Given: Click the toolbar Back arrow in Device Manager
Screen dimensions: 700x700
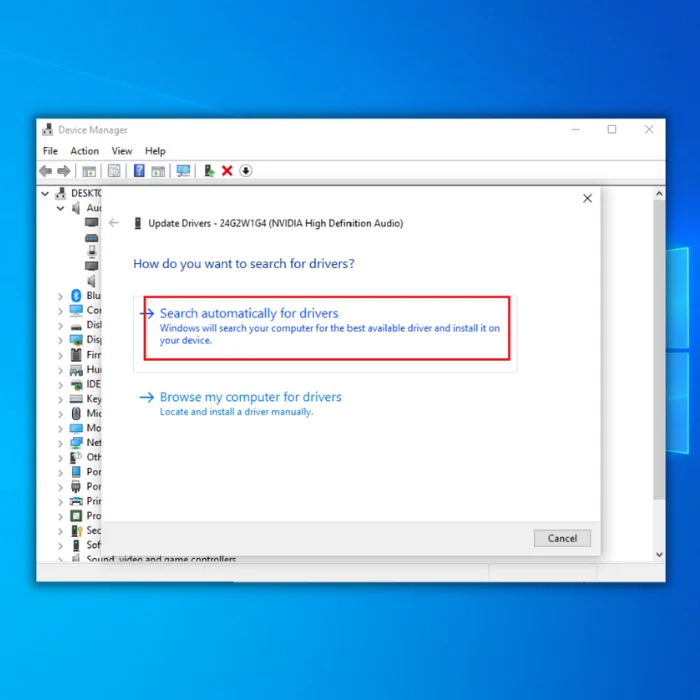Looking at the screenshot, I should coord(46,171).
